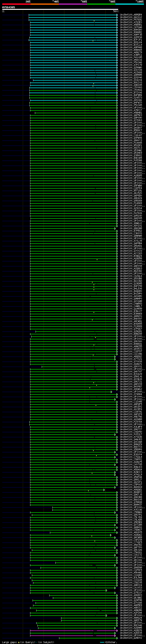Select the UniRef100_O24573 label
Image resolution: width=146 pixels, height=644 pixels.
click(131, 98)
